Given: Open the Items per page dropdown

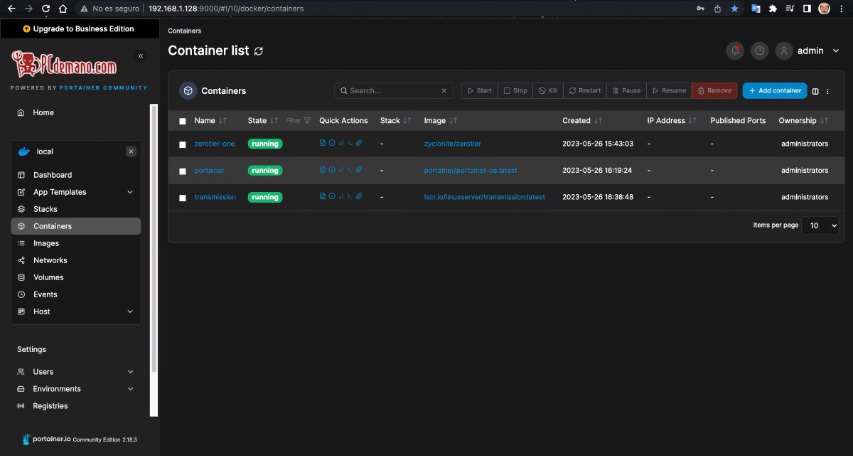Looking at the screenshot, I should [x=820, y=225].
